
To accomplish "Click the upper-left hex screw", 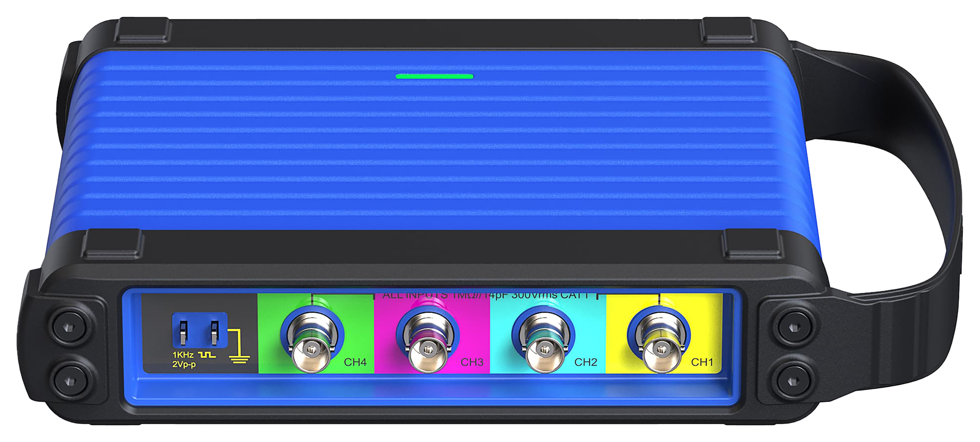I will click(69, 328).
